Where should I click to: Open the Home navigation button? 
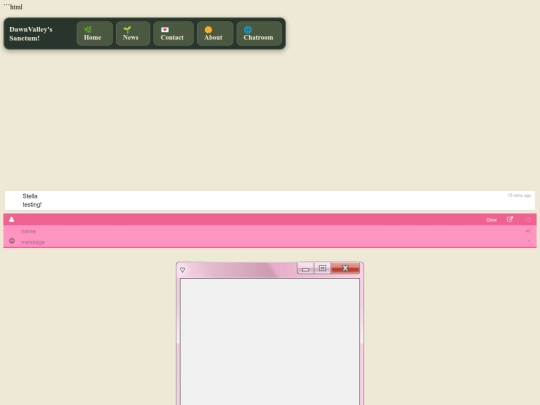(x=94, y=33)
